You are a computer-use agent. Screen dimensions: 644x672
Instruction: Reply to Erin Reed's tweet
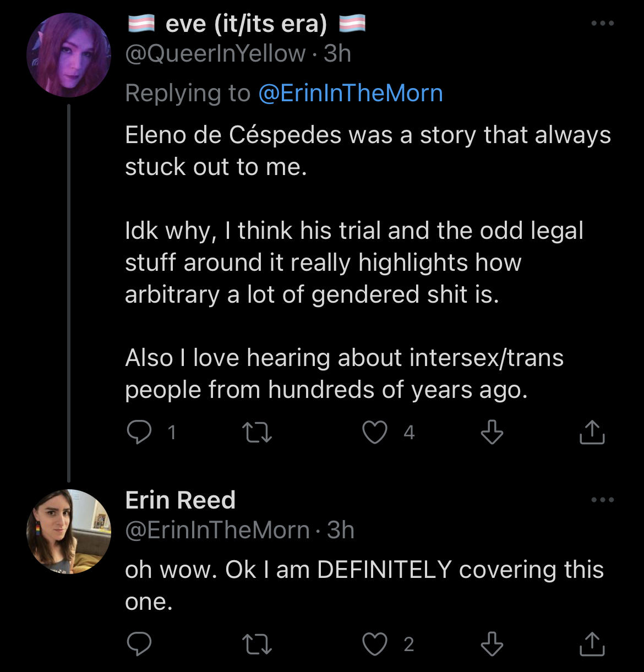pos(139,643)
